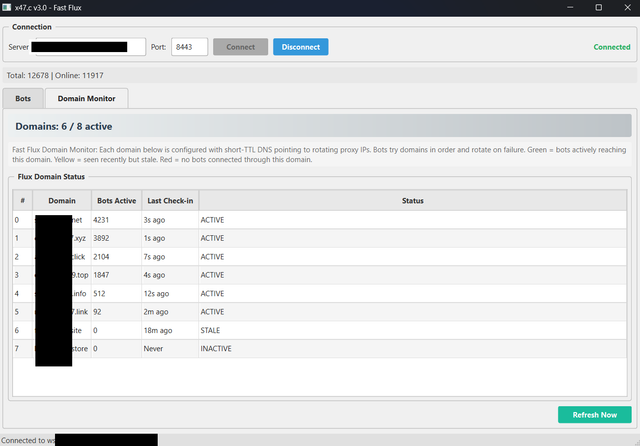Click the Never check-in cell
This screenshot has height=446, width=640.
click(170, 348)
